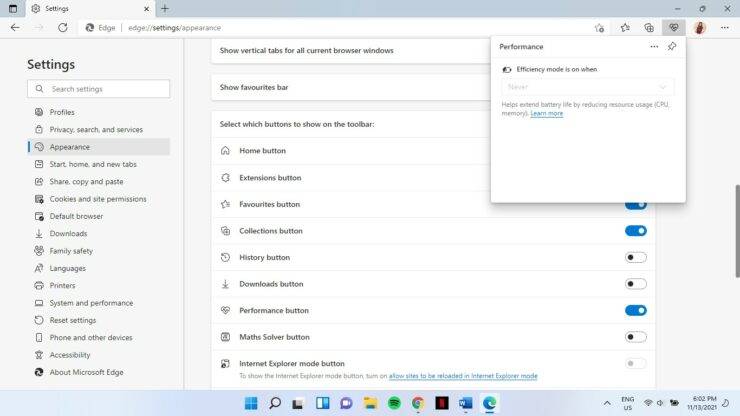The image size is (740, 416).
Task: Click the browser refresh button
Action: (62, 28)
